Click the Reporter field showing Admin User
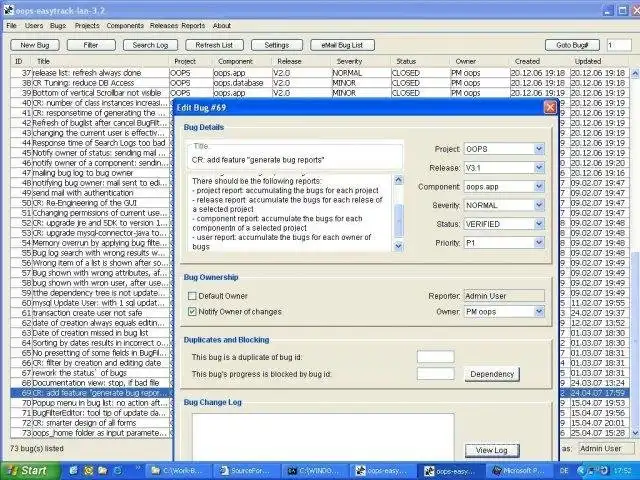This screenshot has width=640, height=480. 504,296
